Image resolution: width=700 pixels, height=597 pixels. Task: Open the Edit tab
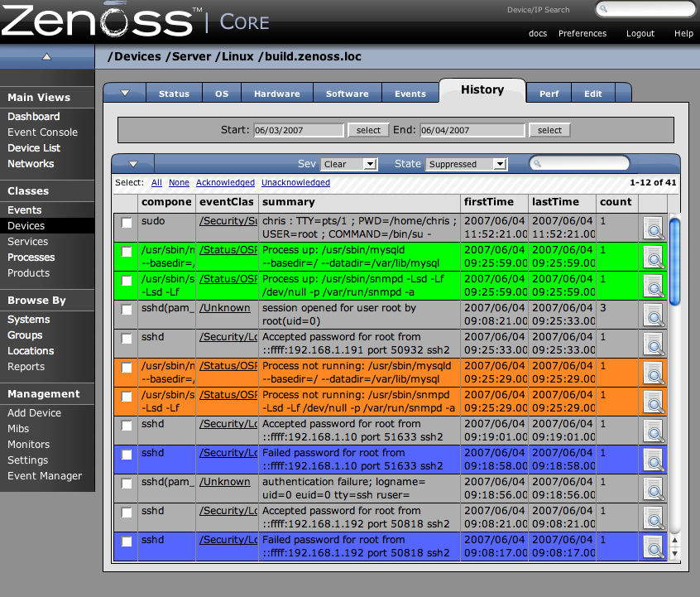pos(593,94)
